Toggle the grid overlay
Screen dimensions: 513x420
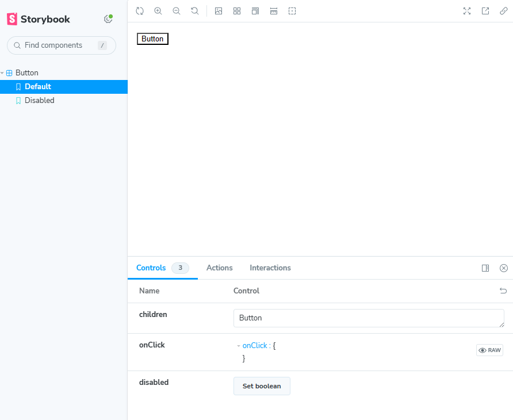click(x=237, y=11)
